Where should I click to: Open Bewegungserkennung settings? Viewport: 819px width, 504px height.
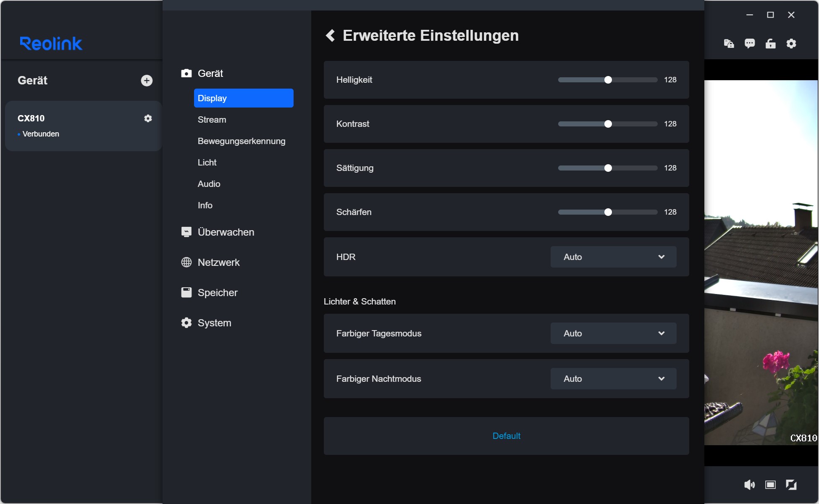tap(241, 141)
